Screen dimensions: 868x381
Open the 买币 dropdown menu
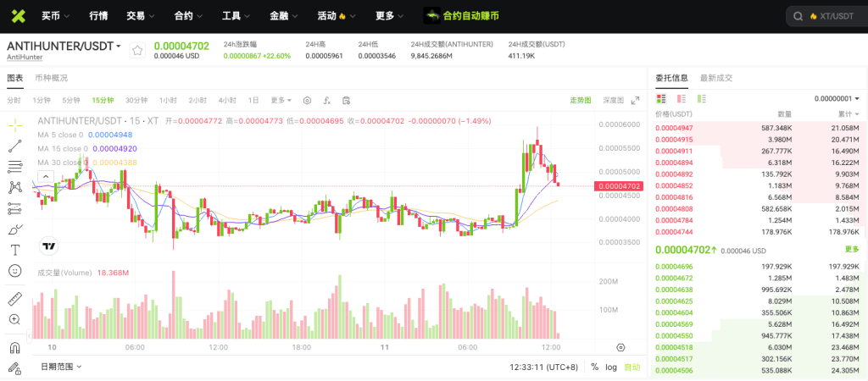55,16
